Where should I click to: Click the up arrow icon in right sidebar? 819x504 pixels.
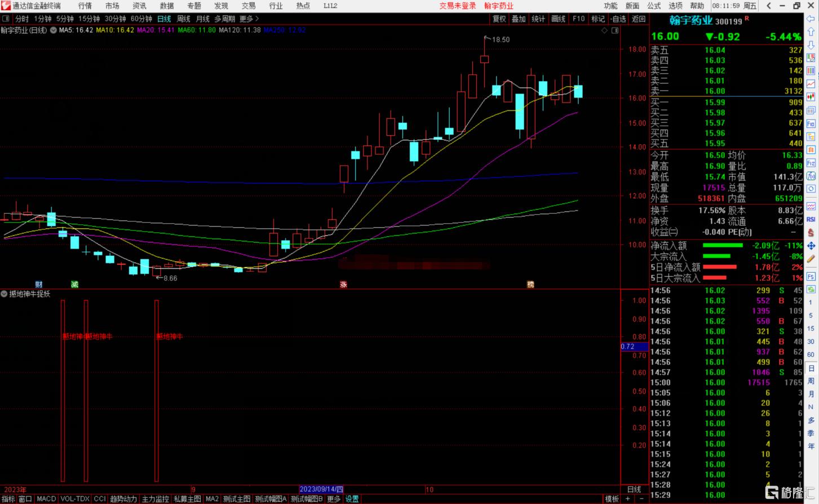click(x=811, y=32)
